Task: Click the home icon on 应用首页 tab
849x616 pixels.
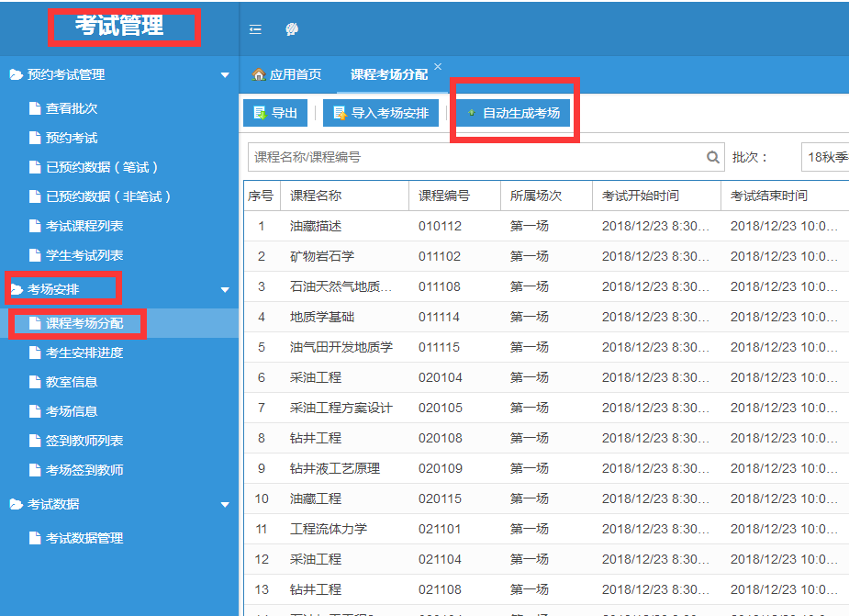Action: point(258,74)
